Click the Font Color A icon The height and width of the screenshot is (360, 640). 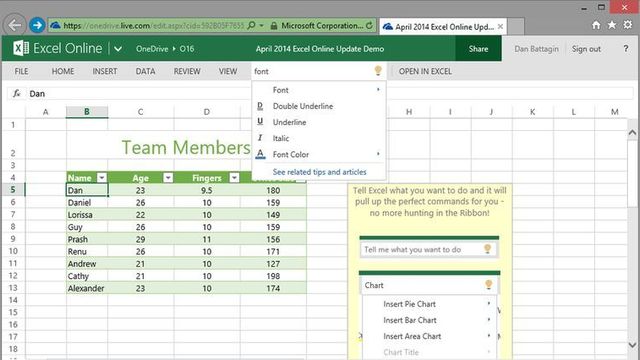point(260,154)
